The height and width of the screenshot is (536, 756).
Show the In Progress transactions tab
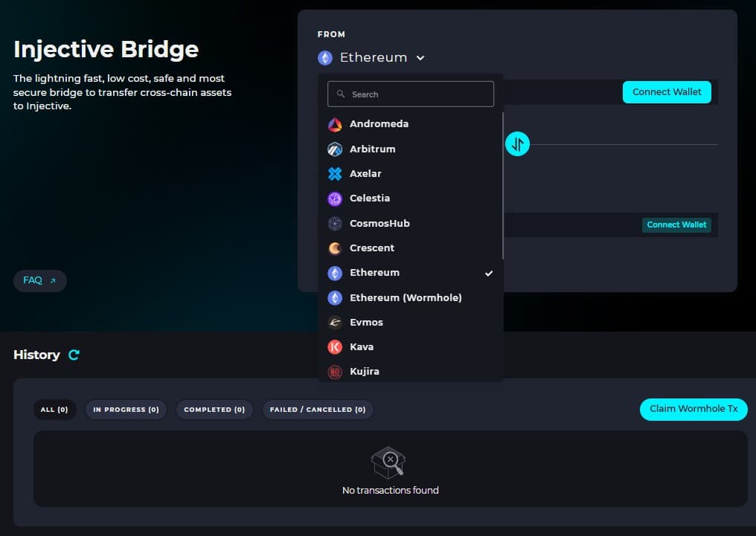126,410
